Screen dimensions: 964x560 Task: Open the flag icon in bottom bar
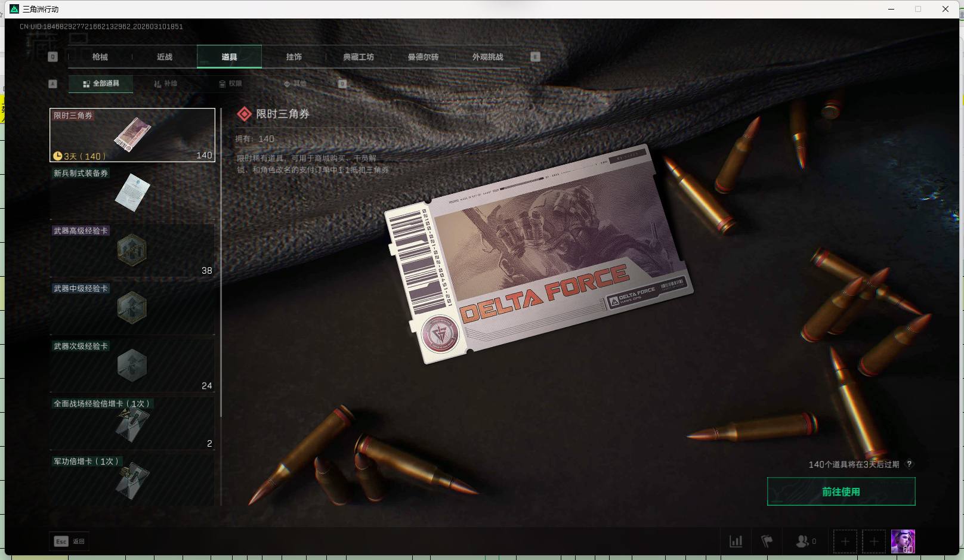pyautogui.click(x=767, y=542)
